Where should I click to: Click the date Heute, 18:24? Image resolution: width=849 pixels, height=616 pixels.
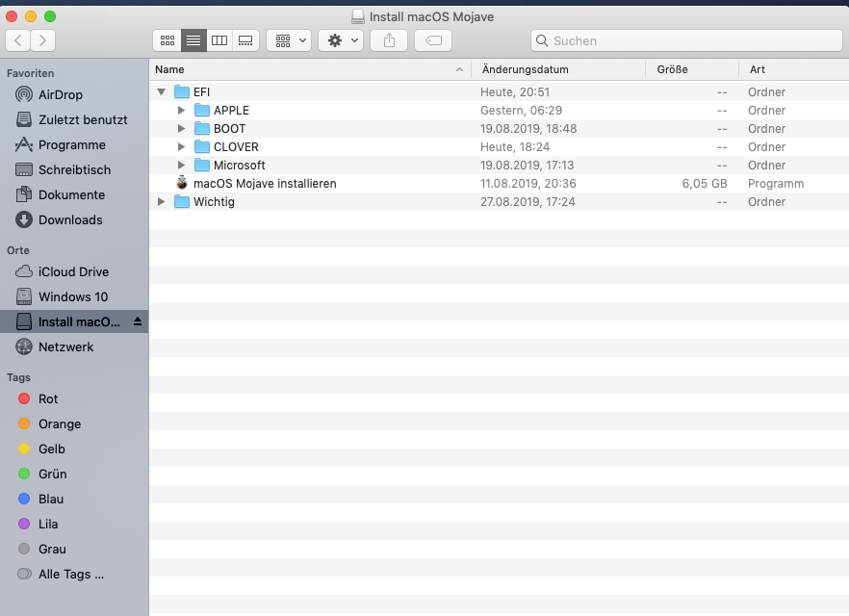pyautogui.click(x=514, y=146)
